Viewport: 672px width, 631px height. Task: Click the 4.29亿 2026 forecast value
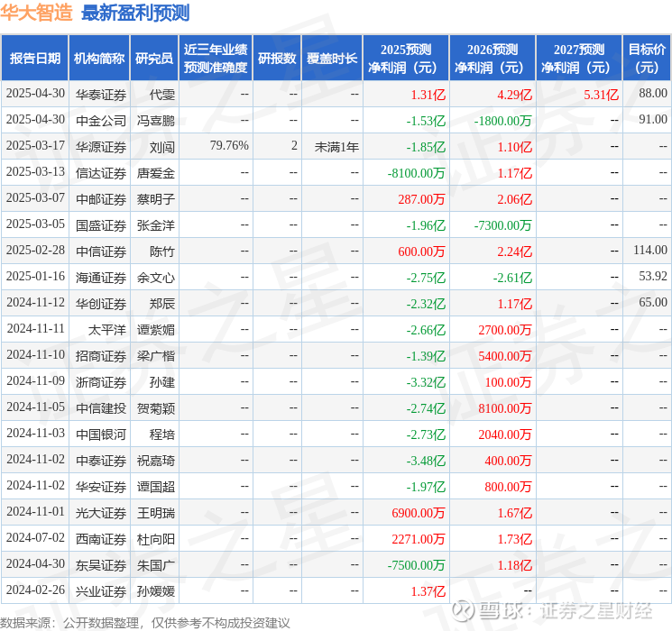click(514, 95)
